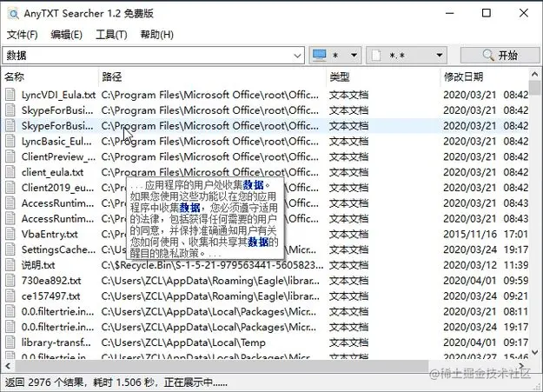Select the ce157497.txt file name
Viewport: 543px width, 392px height.
tap(51, 296)
